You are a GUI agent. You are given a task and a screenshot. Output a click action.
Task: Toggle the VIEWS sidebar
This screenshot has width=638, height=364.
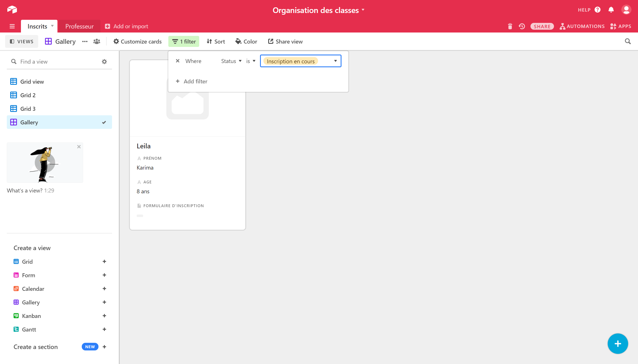click(22, 42)
